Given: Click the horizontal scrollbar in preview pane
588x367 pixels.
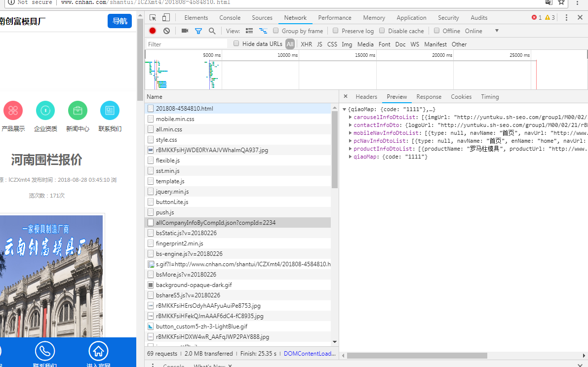Looking at the screenshot, I should coord(417,355).
